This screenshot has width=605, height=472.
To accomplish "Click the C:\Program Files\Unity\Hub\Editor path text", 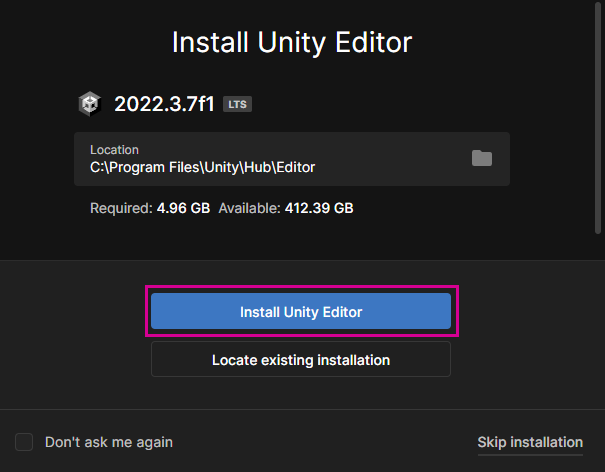I will coord(202,167).
